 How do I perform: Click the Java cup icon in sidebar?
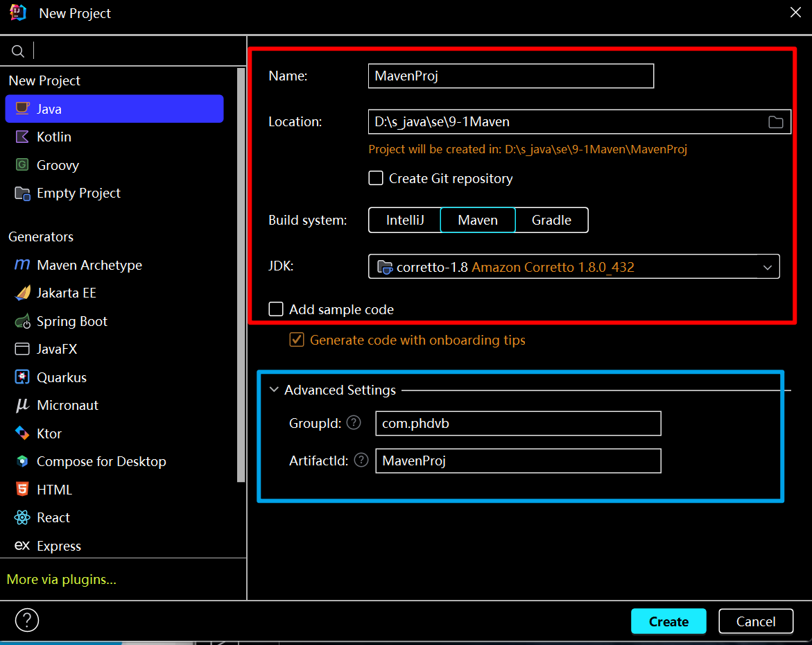(x=22, y=108)
